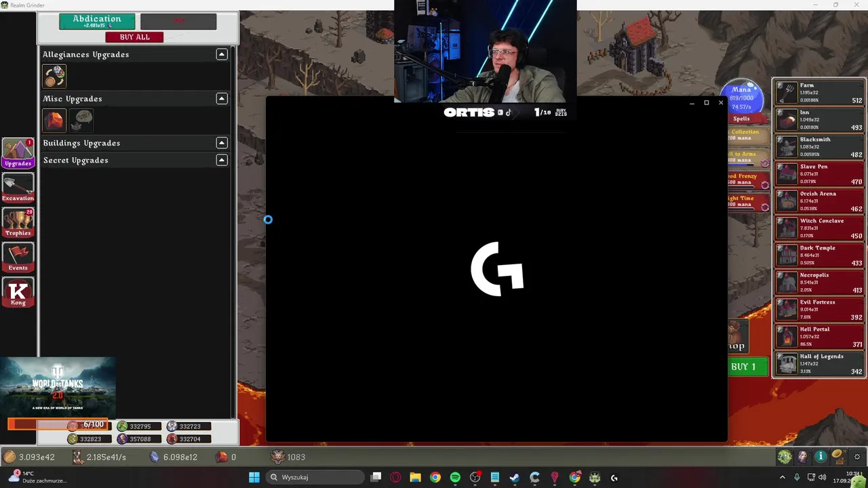Open Logitech G HUB taskbar icon
The image size is (868, 488).
click(x=614, y=477)
